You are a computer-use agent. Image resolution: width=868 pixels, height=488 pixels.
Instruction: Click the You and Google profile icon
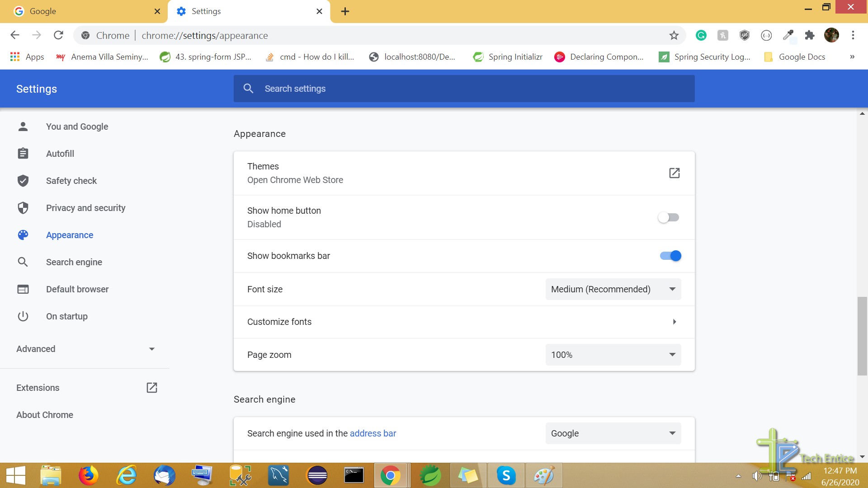tap(22, 127)
